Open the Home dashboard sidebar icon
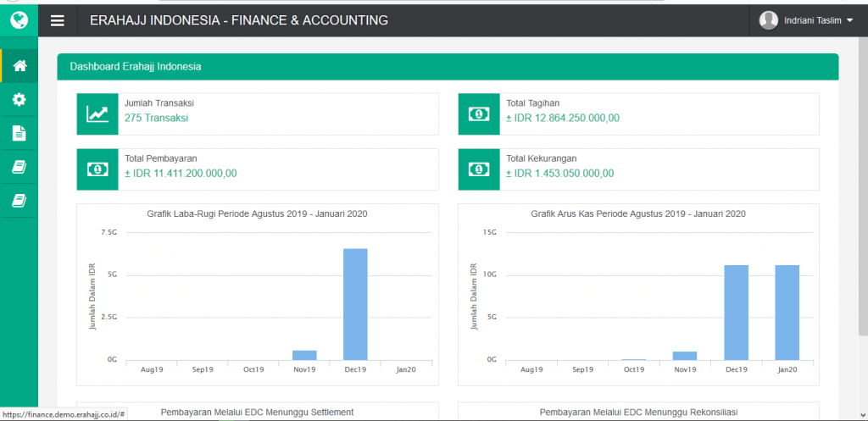The height and width of the screenshot is (421, 868). (x=19, y=66)
